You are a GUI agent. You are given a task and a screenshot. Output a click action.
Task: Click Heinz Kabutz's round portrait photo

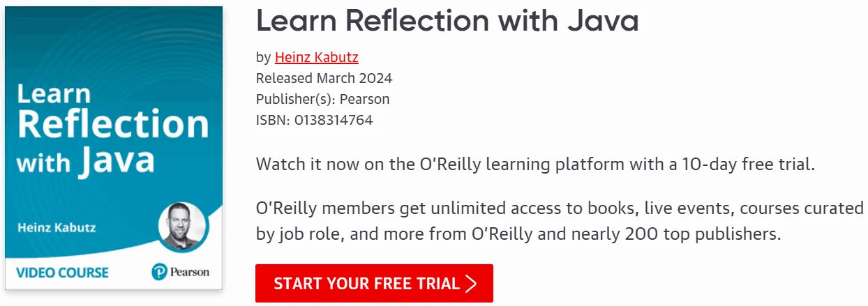click(183, 227)
